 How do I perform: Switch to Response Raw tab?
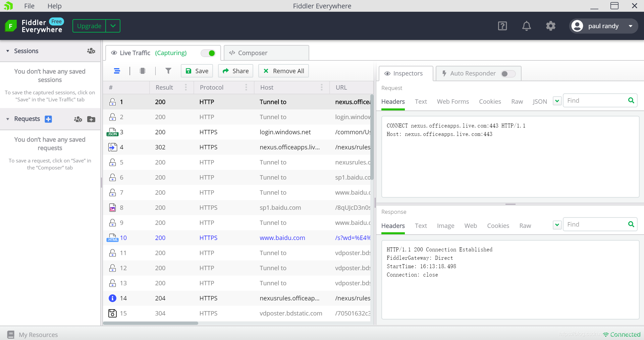[x=525, y=226]
